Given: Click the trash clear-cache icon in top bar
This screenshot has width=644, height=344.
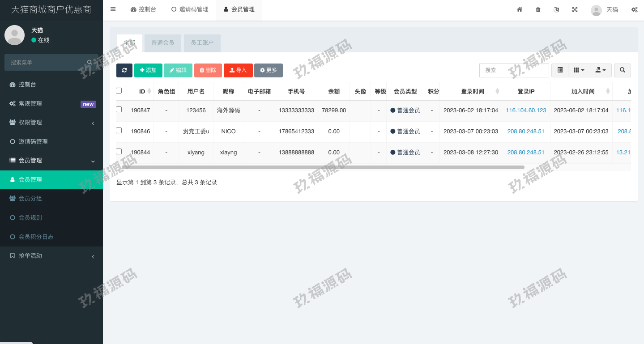Looking at the screenshot, I should click(x=538, y=9).
